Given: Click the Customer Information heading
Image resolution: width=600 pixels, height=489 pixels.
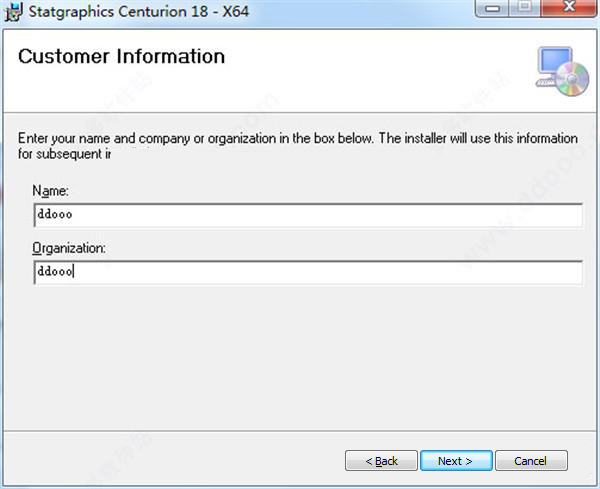Looking at the screenshot, I should tap(121, 56).
